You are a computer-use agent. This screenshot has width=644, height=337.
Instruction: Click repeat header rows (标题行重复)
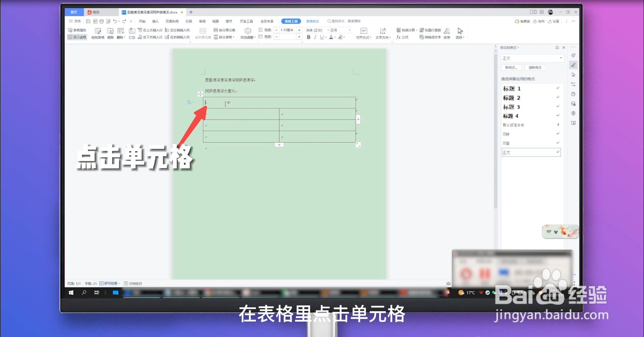[x=430, y=30]
